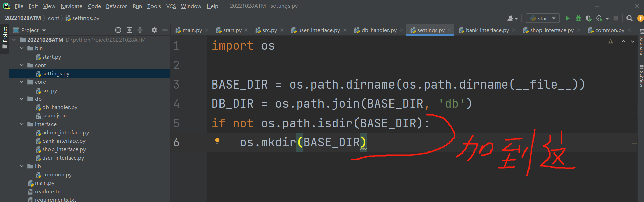Viewport: 644px width, 202px height.
Task: Close the db_handler.py tab
Action: click(402, 30)
